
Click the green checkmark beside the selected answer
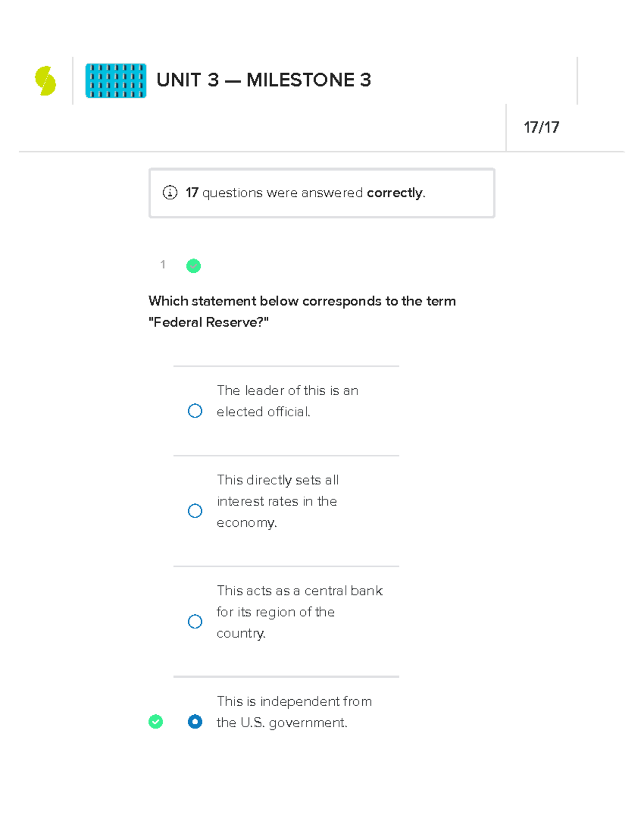click(x=156, y=722)
